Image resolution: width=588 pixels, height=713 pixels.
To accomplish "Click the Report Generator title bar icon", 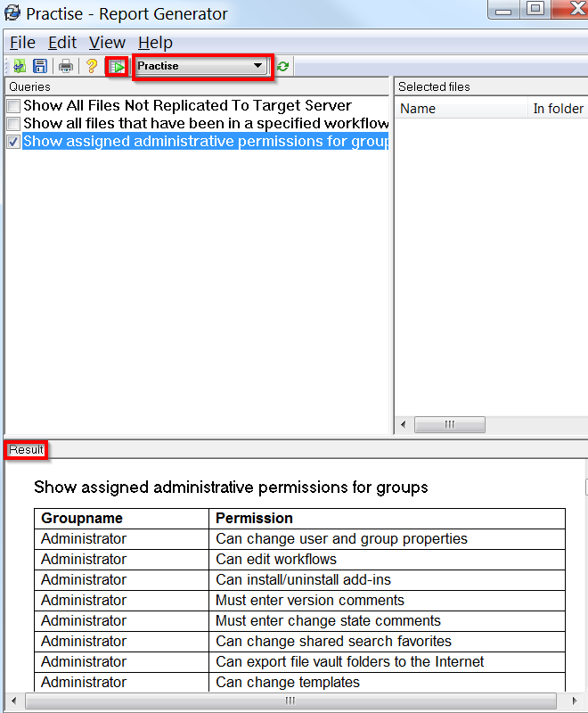I will pos(12,12).
